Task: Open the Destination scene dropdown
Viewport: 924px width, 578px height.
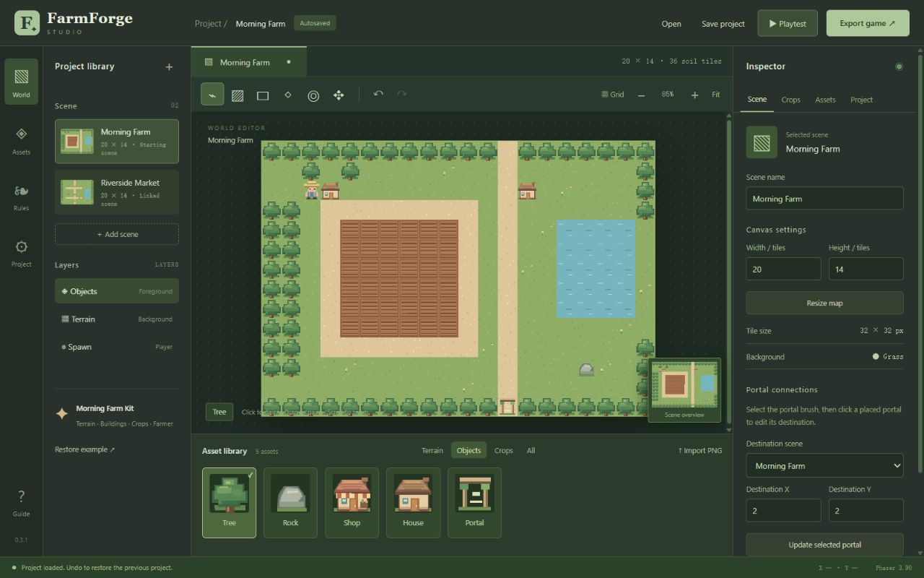Action: click(824, 466)
